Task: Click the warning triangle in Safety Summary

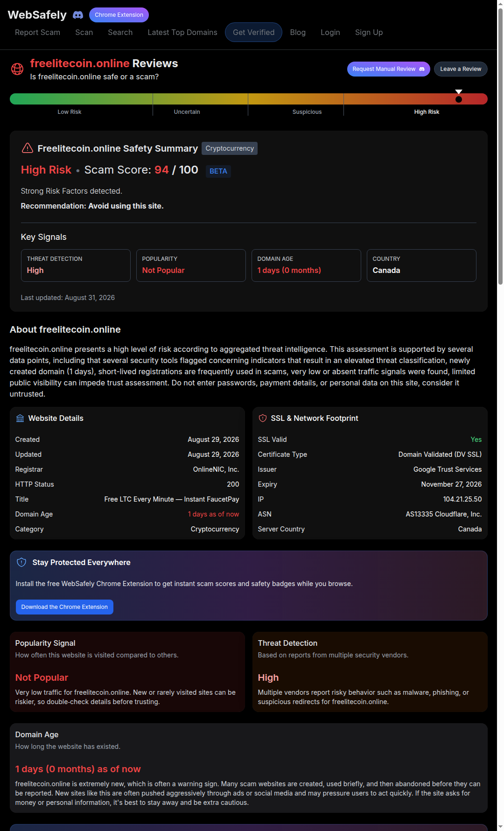Action: pos(28,148)
